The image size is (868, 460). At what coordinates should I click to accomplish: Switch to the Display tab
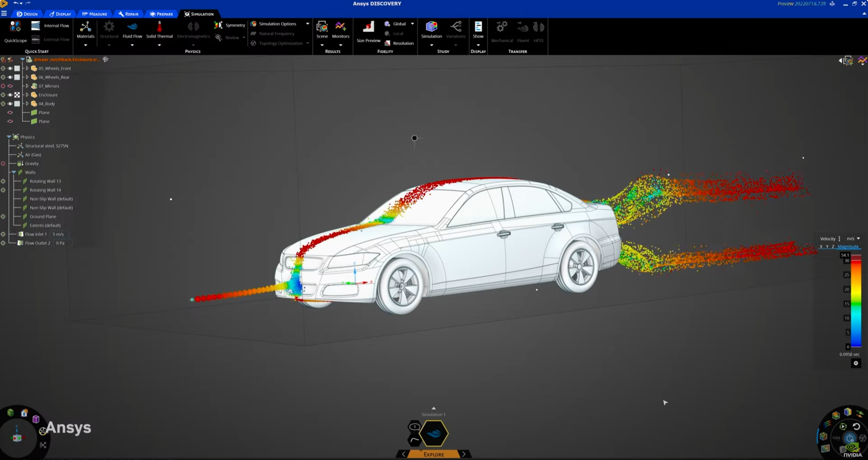tap(60, 14)
